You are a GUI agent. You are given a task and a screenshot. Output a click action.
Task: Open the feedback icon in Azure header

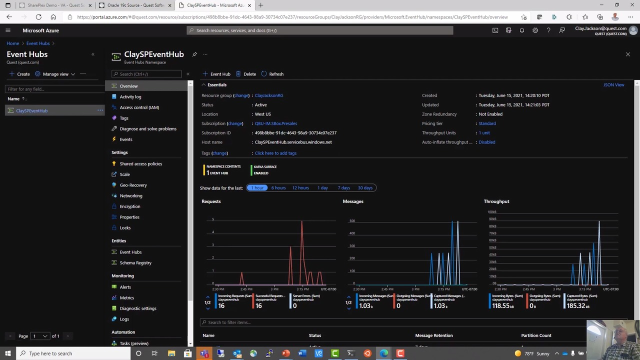[x=562, y=30]
